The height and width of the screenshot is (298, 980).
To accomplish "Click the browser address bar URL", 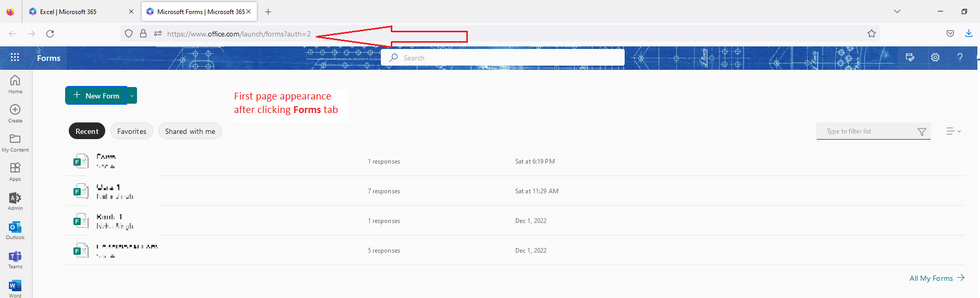I will point(239,34).
